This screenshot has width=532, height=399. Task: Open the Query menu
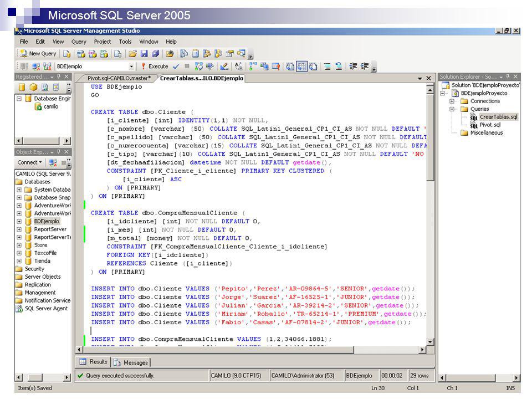coord(79,42)
